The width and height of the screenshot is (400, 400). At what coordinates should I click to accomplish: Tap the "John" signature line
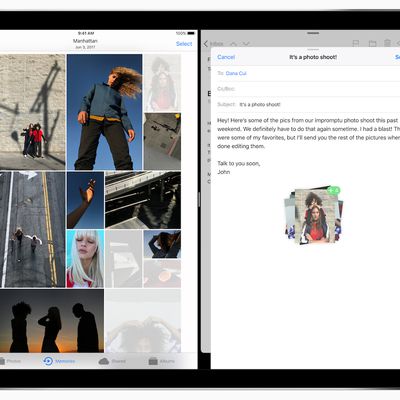tap(224, 172)
